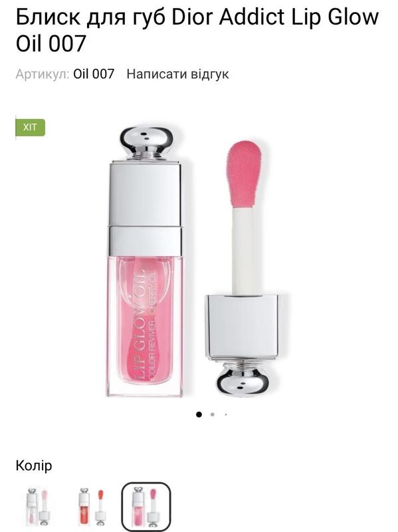Switch to the second carousel image dot
The height and width of the screenshot is (532, 398).
coord(212,414)
